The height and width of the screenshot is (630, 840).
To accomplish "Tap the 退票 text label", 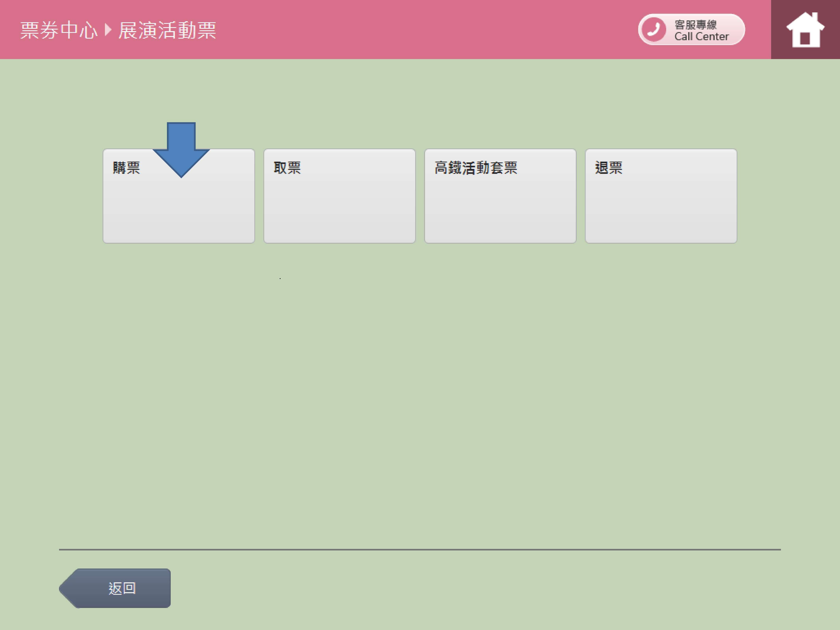I will pyautogui.click(x=608, y=168).
